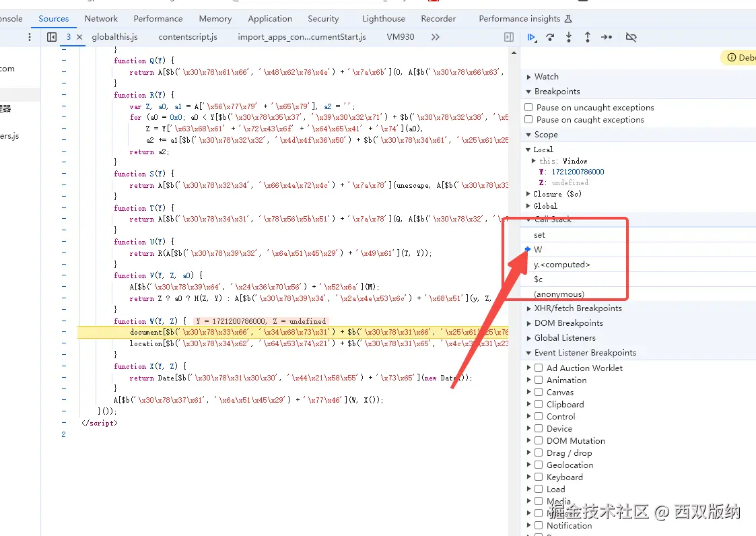756x536 pixels.
Task: Click the Step debugger icon
Action: click(x=607, y=37)
